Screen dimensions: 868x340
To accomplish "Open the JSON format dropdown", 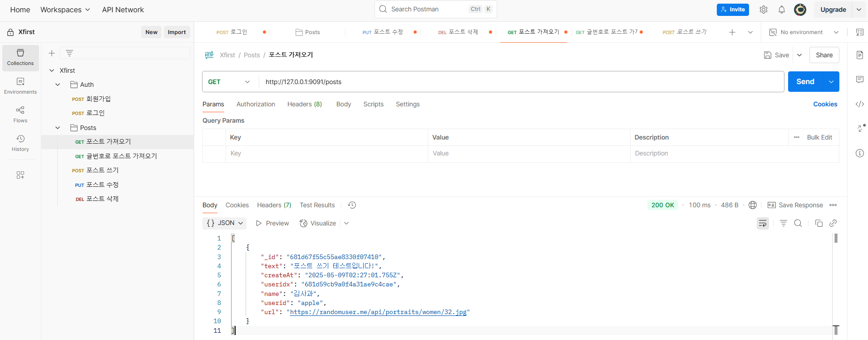I will (x=225, y=223).
